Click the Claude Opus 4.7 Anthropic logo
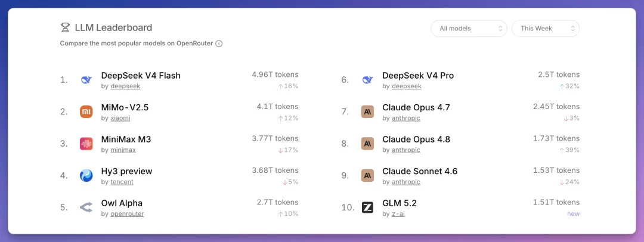Viewport: 644px width, 242px height. coord(367,111)
